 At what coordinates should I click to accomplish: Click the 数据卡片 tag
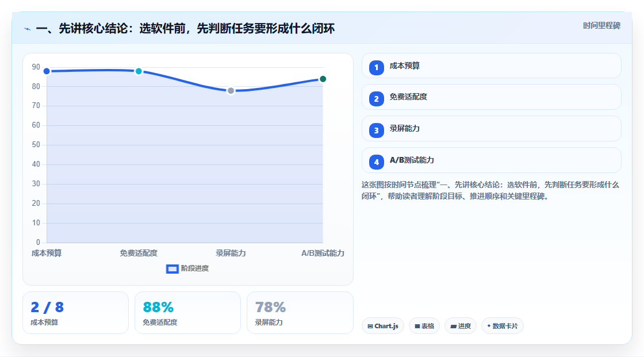tap(503, 326)
